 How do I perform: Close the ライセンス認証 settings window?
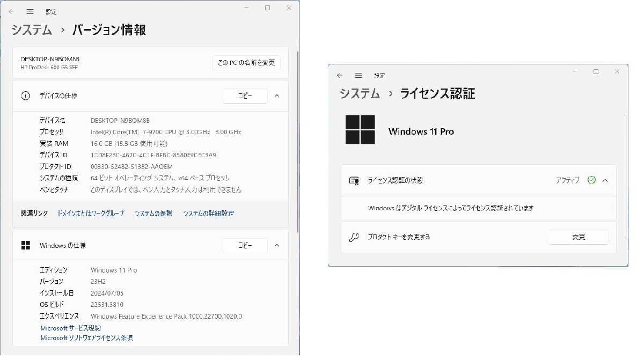click(x=617, y=72)
